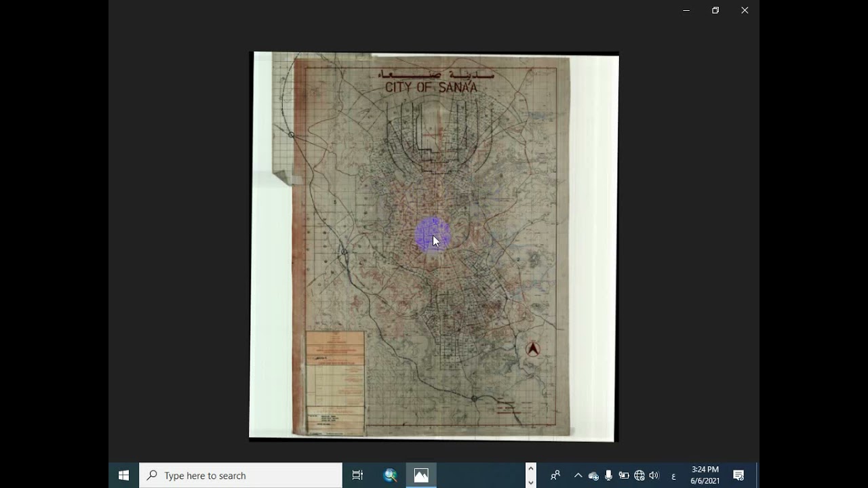Image resolution: width=868 pixels, height=488 pixels.
Task: Minimize the photo viewer window
Action: (686, 10)
